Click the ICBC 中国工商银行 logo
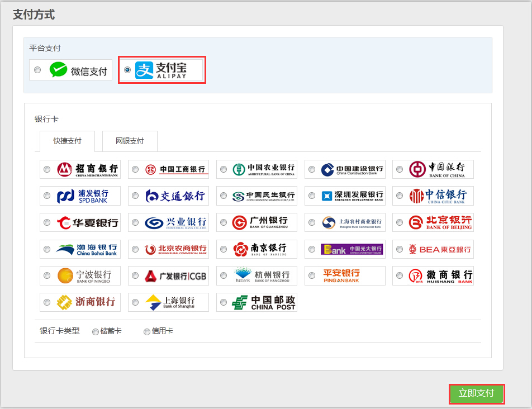Image resolution: width=532 pixels, height=409 pixels. coord(175,169)
